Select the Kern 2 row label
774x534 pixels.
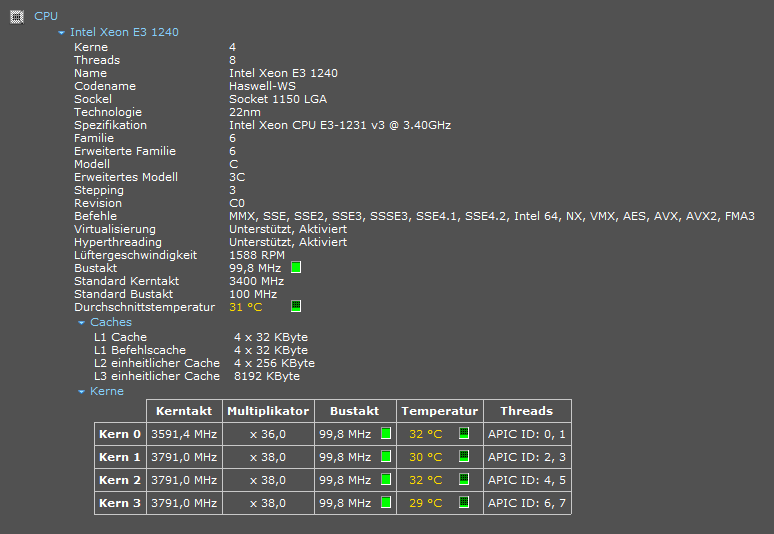pos(120,480)
